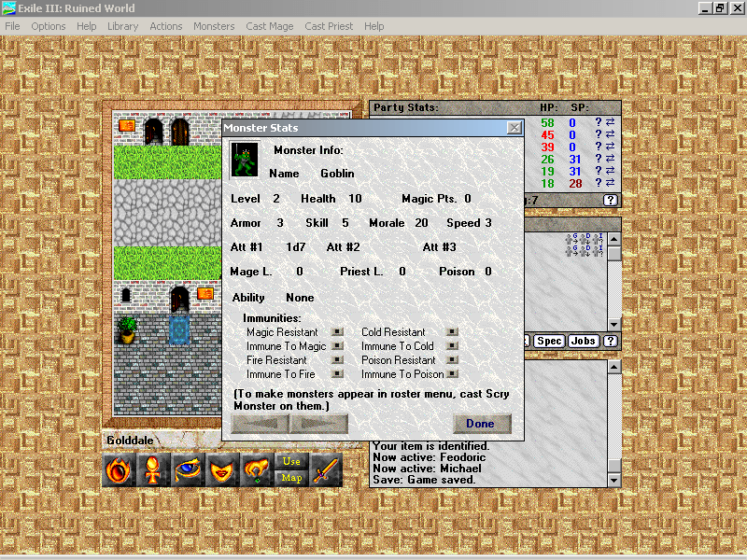Click the question mark for the 26 HP member
The width and height of the screenshot is (747, 560).
[x=599, y=159]
